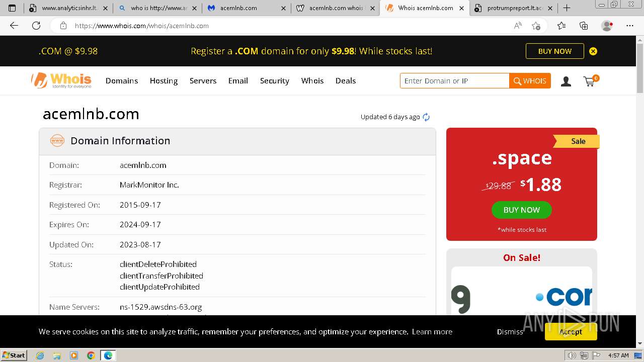Switch to 'who is http://www' search tab
This screenshot has height=362, width=644.
(x=157, y=8)
